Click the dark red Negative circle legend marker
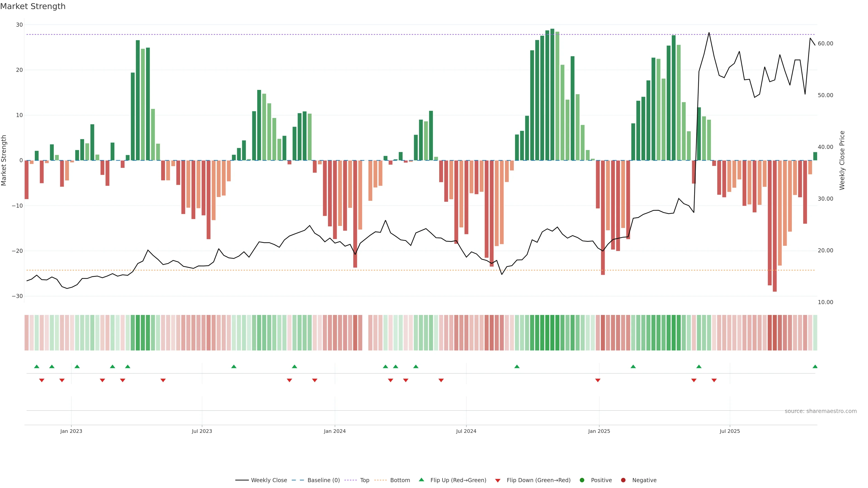The image size is (868, 488). [623, 480]
